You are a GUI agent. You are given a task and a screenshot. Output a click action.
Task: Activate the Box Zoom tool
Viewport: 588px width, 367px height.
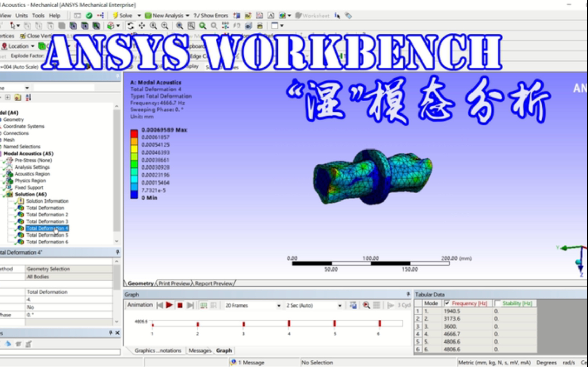click(x=165, y=25)
